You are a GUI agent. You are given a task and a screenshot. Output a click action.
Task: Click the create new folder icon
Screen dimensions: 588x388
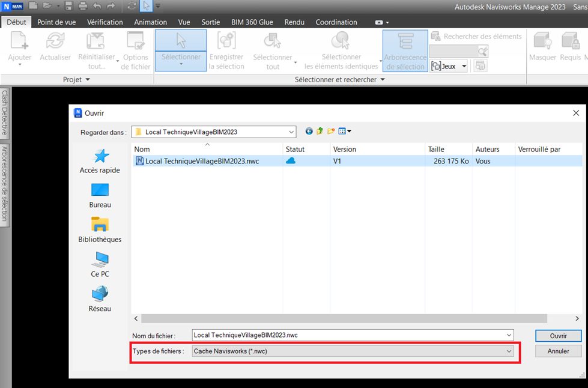coord(331,131)
